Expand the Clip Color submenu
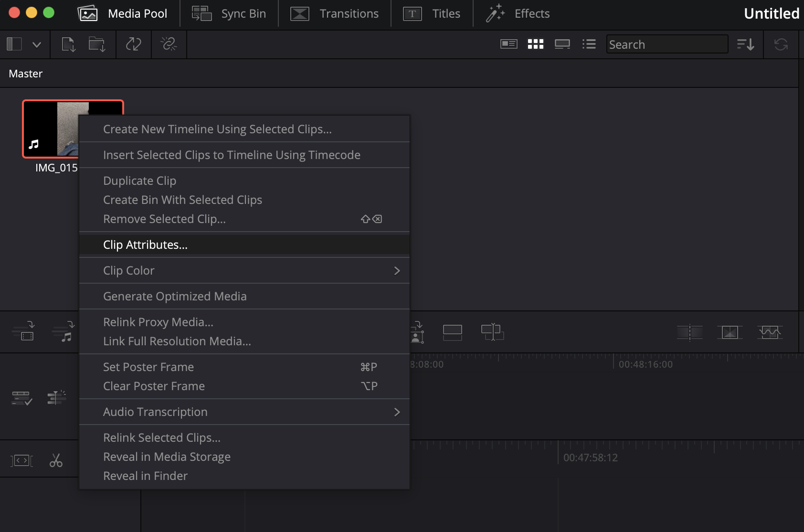This screenshot has width=804, height=532. point(396,271)
